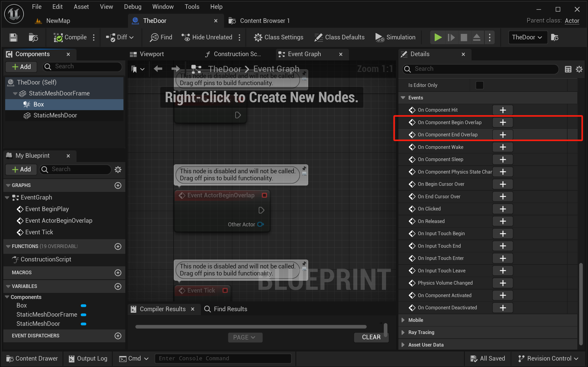Open compile options three-dot menu
The height and width of the screenshot is (367, 588).
[94, 38]
